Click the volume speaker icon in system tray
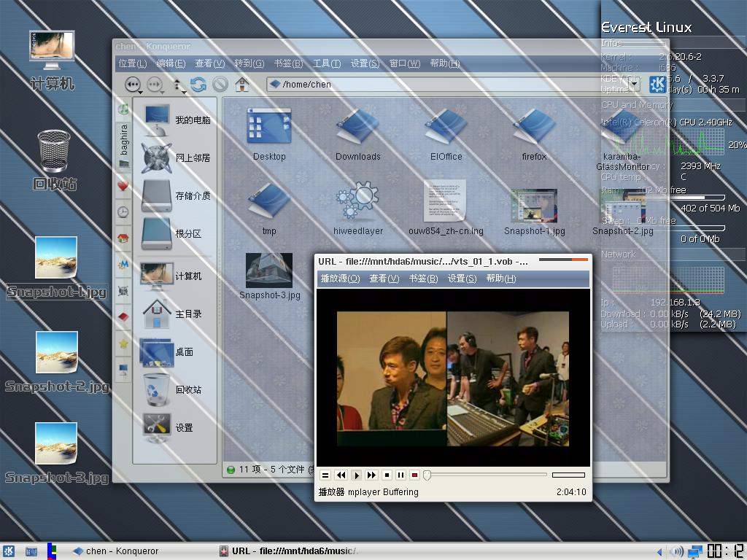The image size is (747, 560). [x=676, y=552]
